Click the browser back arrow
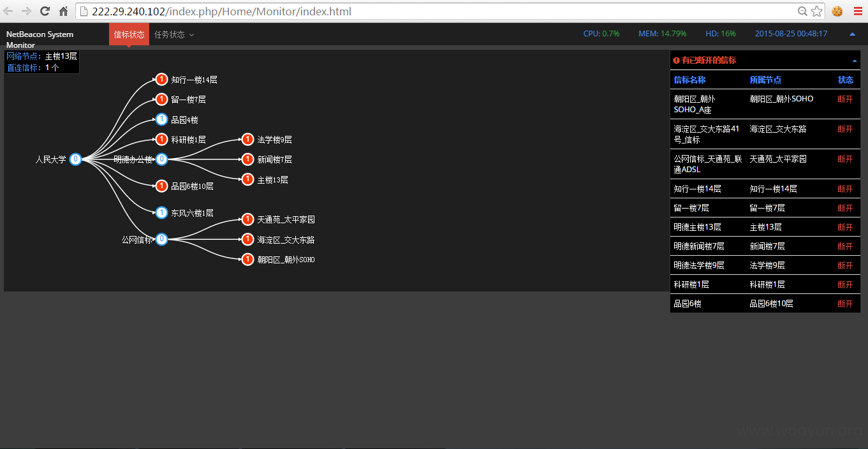The height and width of the screenshot is (449, 868). pos(8,11)
